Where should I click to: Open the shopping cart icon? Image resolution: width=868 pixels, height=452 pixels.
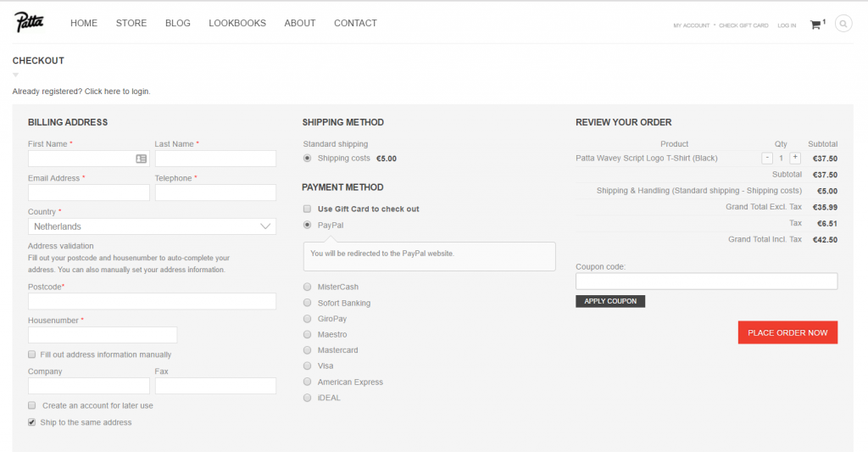click(x=815, y=25)
